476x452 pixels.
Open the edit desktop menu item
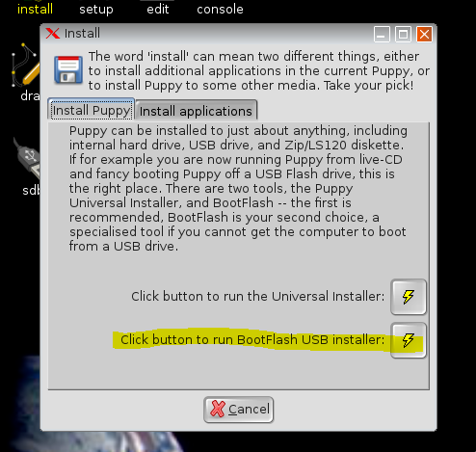[x=158, y=9]
